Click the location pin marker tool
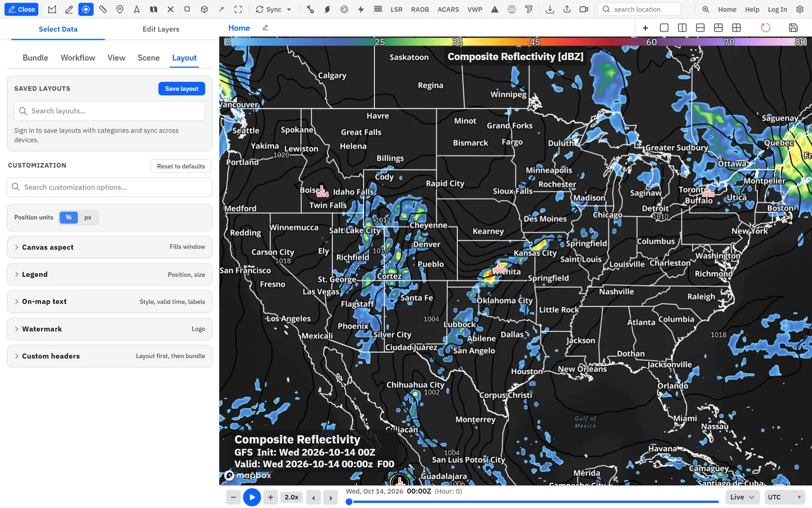This screenshot has width=812, height=508. tap(120, 9)
